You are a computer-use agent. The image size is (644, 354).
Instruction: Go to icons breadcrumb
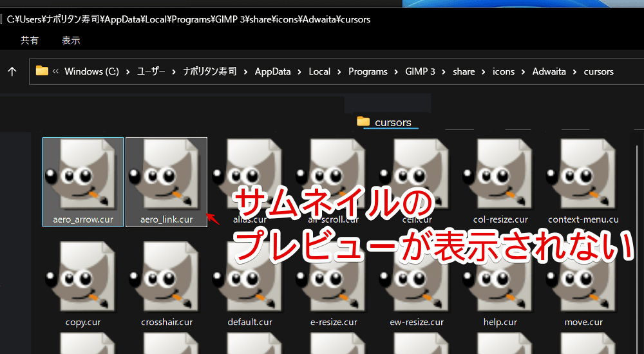point(504,71)
